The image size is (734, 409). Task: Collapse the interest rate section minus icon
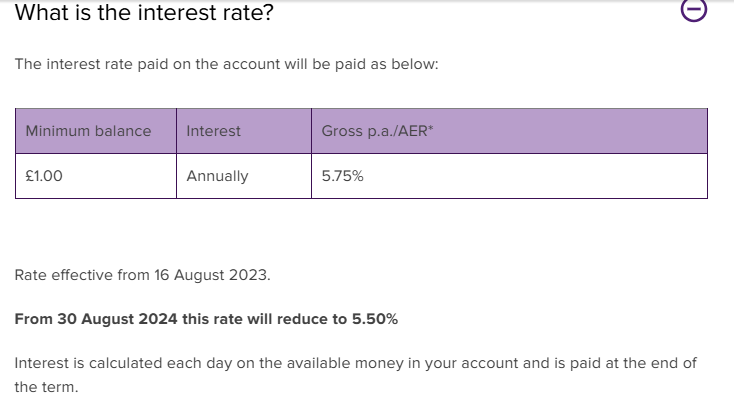coord(693,9)
